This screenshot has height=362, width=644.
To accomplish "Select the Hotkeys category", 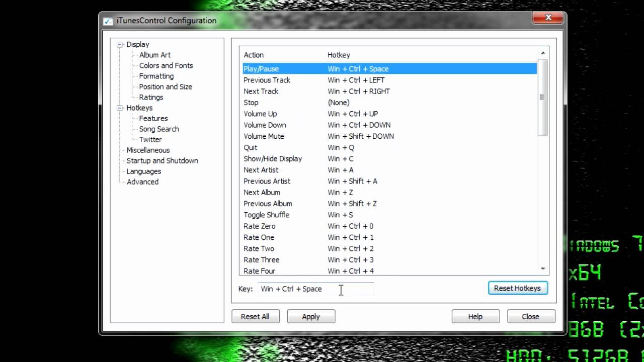I will (139, 108).
